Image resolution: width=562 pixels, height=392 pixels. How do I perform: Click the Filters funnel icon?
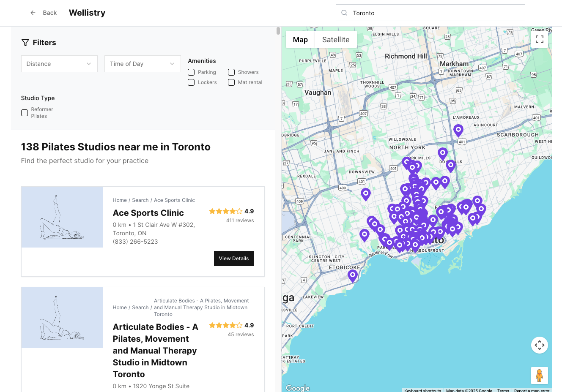[25, 43]
